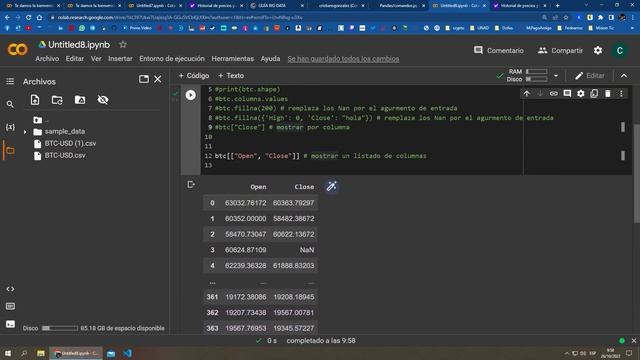640x360 pixels.
Task: Open the Windows Start menu
Action: point(8,353)
